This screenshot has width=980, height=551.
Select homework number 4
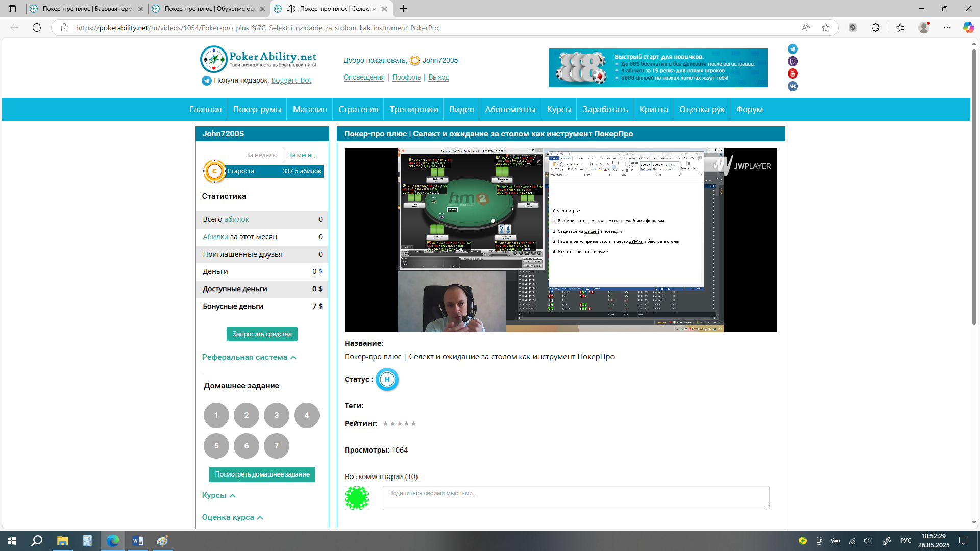point(307,415)
